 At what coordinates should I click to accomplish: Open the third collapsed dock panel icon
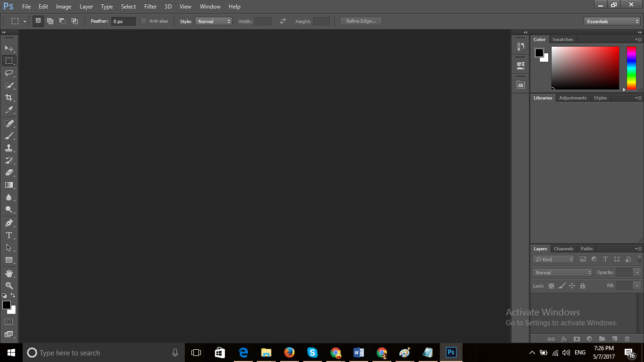(x=520, y=85)
